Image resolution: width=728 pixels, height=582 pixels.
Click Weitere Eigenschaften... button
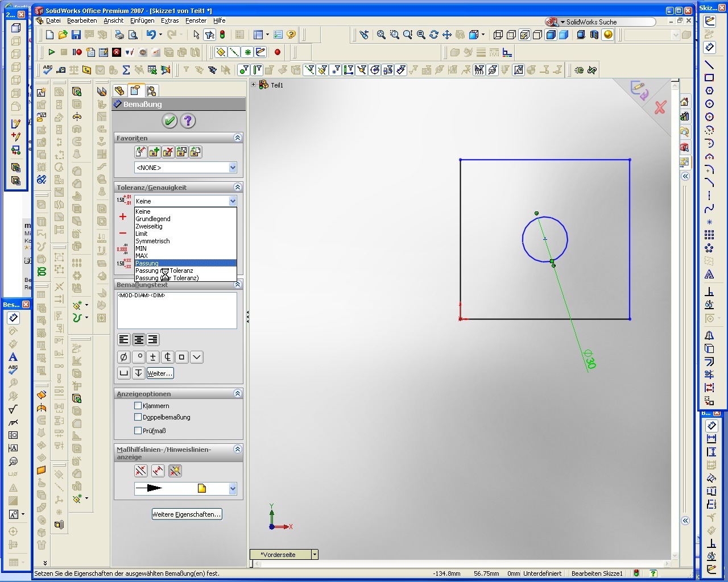[x=187, y=514]
